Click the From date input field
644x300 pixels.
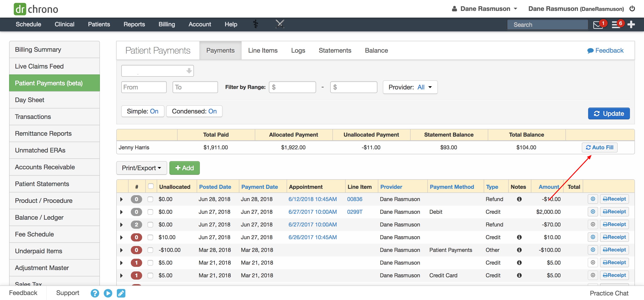point(144,87)
